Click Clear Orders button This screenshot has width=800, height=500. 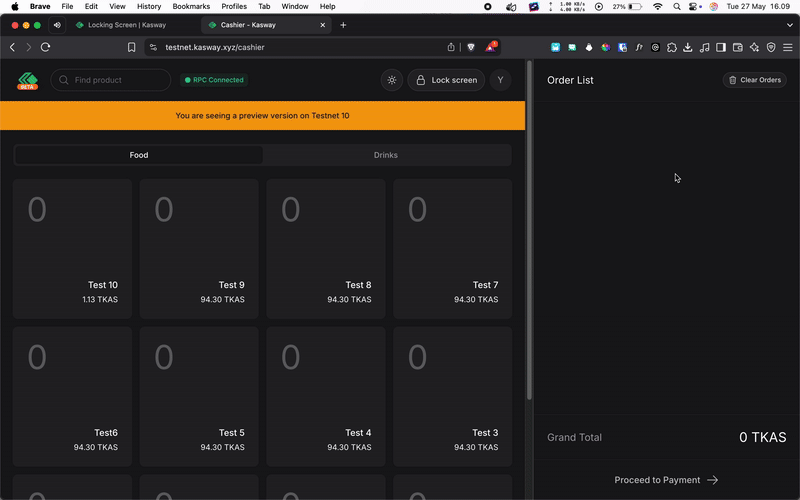coord(755,80)
